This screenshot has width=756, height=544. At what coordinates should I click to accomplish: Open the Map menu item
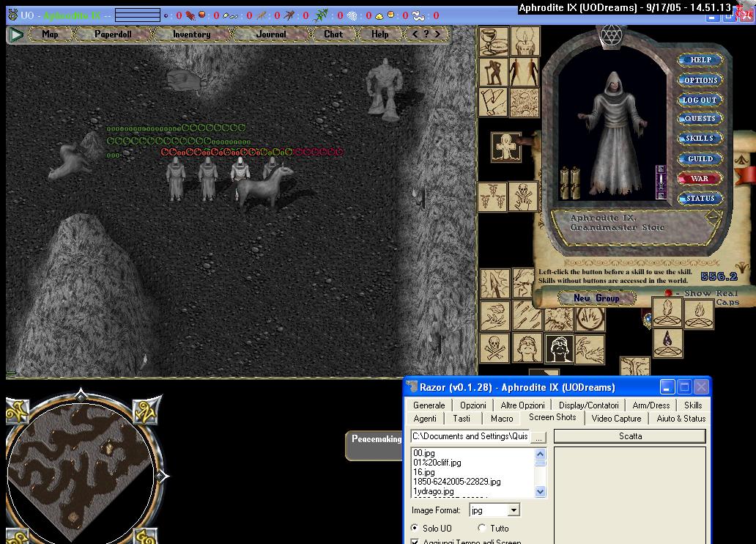pos(50,34)
